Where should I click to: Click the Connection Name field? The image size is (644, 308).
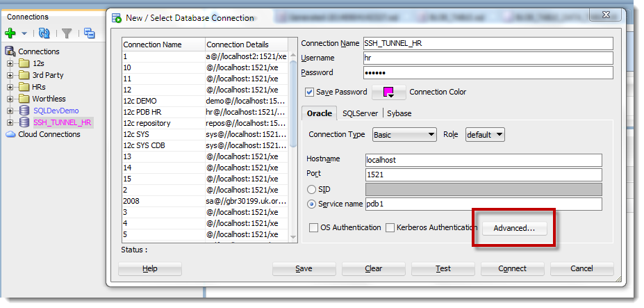click(488, 44)
